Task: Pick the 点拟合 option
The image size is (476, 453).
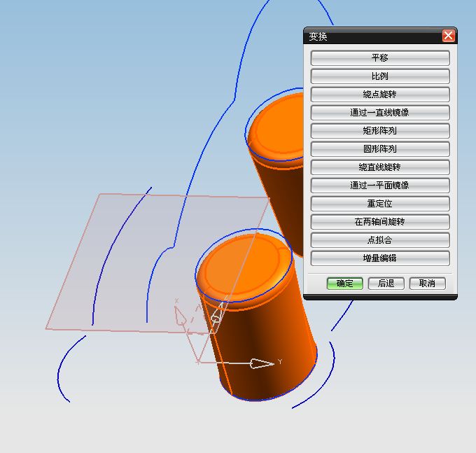Action: [380, 240]
